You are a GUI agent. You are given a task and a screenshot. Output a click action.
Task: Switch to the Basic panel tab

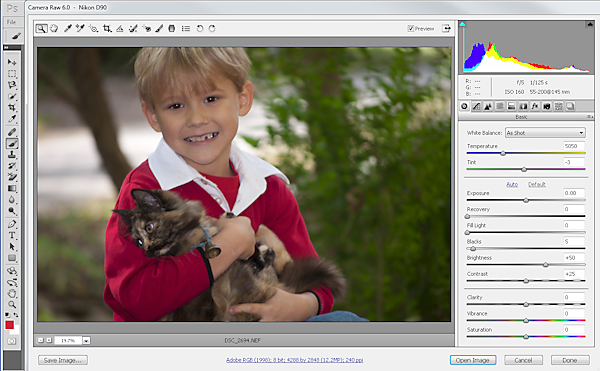pos(465,106)
